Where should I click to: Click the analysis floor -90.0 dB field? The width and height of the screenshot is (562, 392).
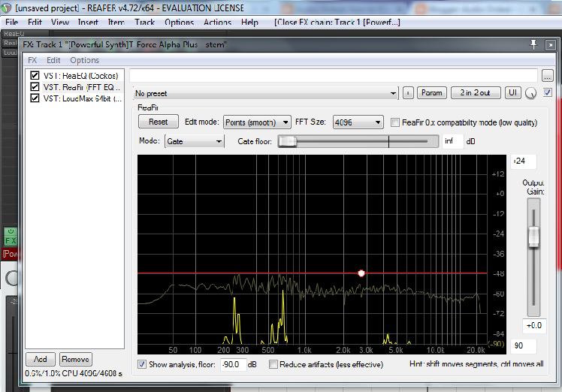pos(234,364)
